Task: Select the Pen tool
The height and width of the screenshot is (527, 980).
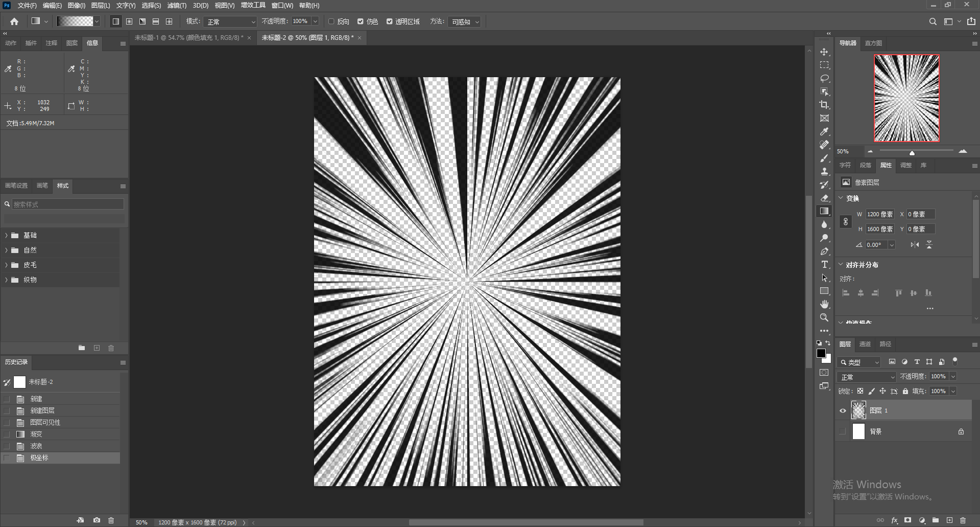Action: tap(824, 251)
